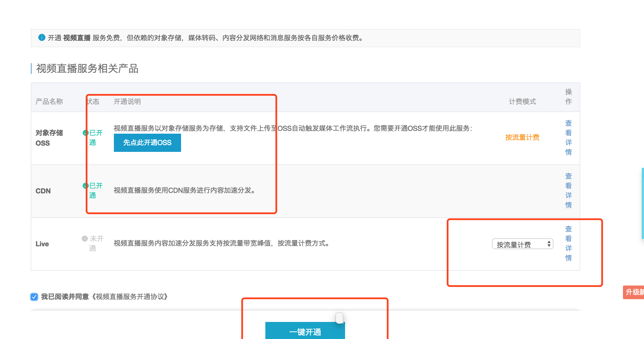Click the CDN description text 视频直播服务使用CDN服务进行内容加速分发

pos(184,190)
